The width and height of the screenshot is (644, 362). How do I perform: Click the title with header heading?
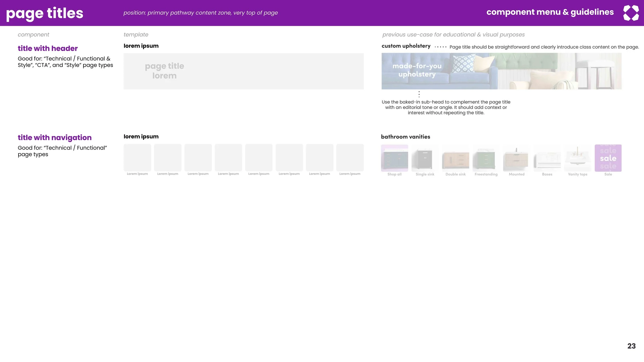[48, 48]
